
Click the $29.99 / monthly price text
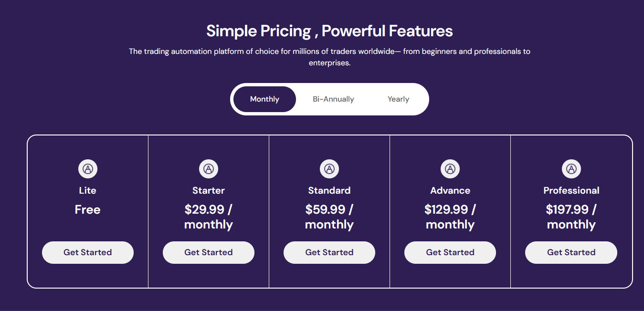(x=208, y=217)
